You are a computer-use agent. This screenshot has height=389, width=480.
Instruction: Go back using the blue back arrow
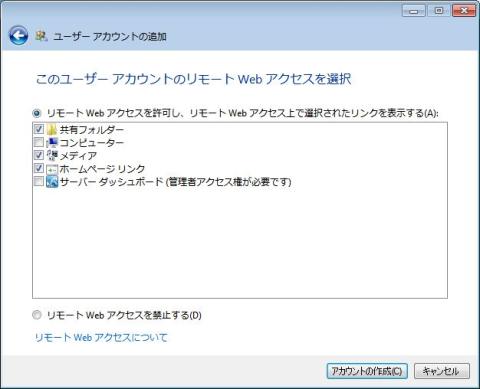coord(18,35)
